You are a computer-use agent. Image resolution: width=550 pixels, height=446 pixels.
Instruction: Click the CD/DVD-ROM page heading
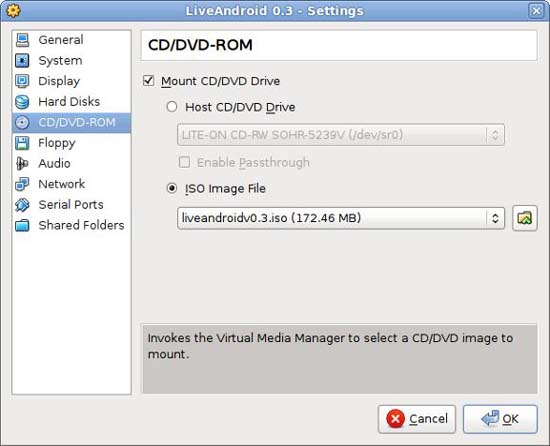click(x=200, y=45)
